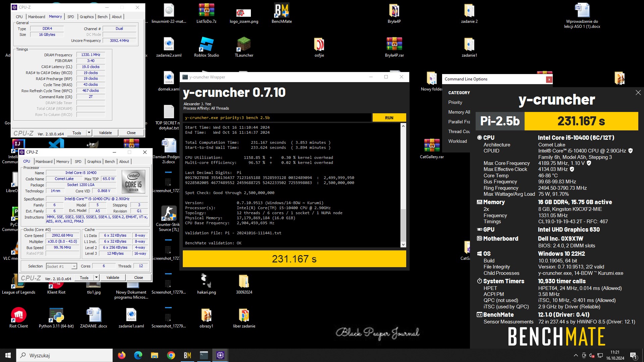This screenshot has height=362, width=644.
Task: Switch to SPD tab in upper CPU-Z
Action: click(70, 17)
